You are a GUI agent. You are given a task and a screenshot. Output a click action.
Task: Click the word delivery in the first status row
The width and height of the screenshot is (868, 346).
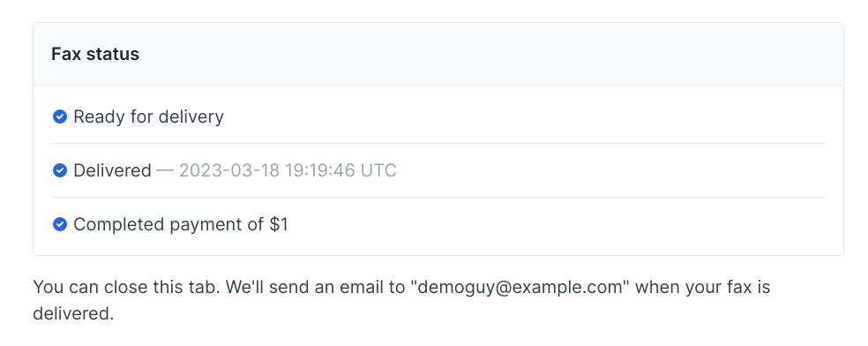coord(191,117)
